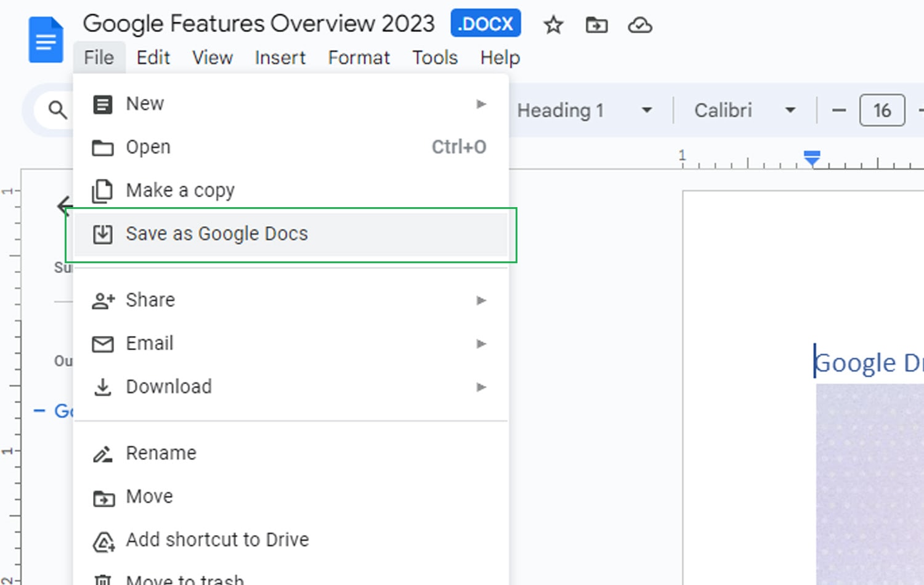Open the search document outline icon

coord(57,110)
